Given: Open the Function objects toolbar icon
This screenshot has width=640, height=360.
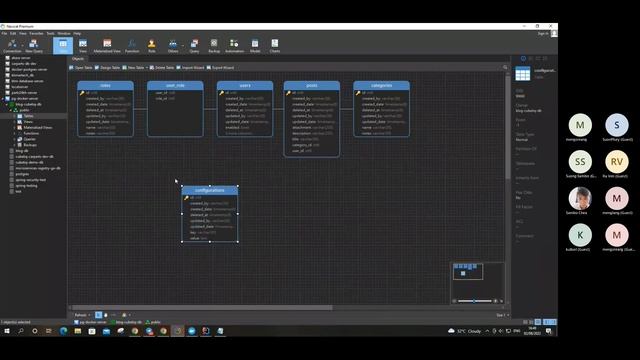Looking at the screenshot, I should (x=132, y=46).
